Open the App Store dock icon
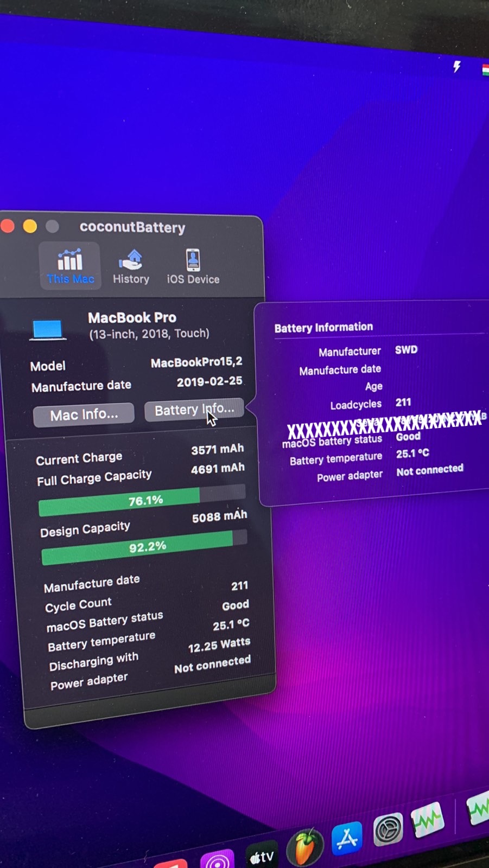 (x=347, y=838)
